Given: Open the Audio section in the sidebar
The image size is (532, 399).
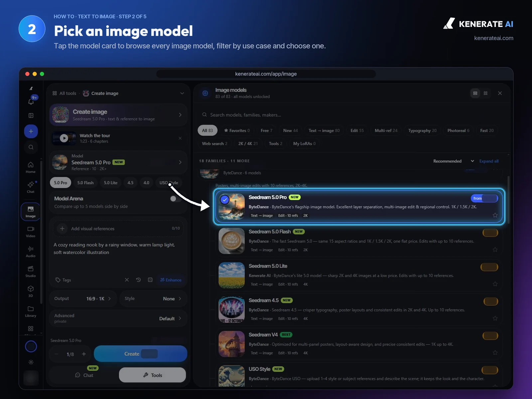Looking at the screenshot, I should point(31,252).
